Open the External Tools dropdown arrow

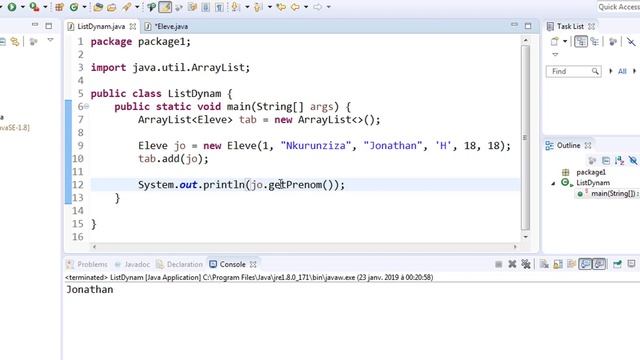click(45, 7)
